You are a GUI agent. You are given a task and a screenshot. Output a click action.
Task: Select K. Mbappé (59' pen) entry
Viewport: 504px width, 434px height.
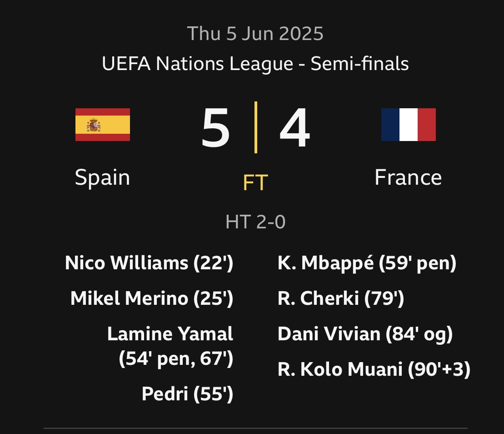[x=367, y=263]
